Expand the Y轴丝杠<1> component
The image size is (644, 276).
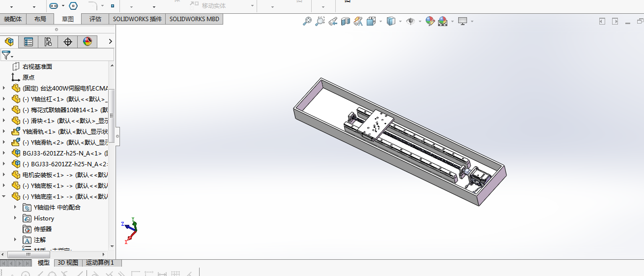pos(4,99)
